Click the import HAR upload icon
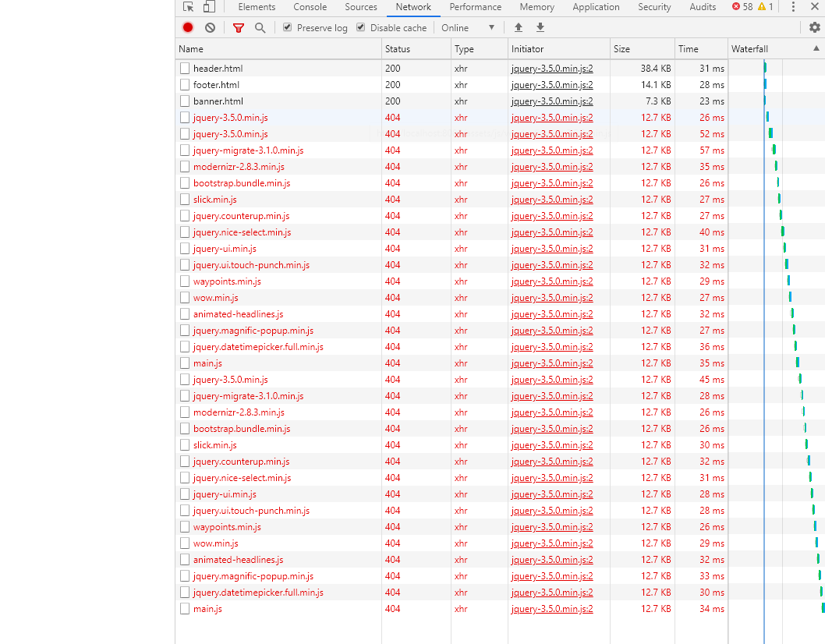The height and width of the screenshot is (644, 825). [x=519, y=27]
